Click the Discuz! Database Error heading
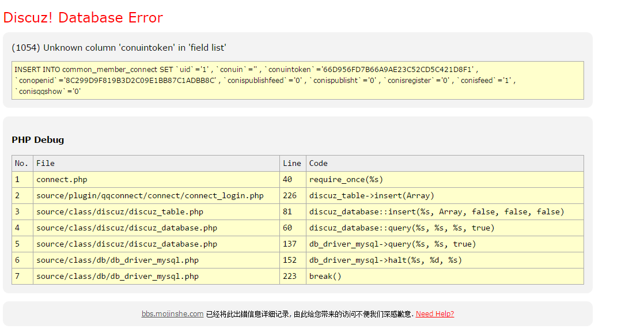 pos(83,18)
